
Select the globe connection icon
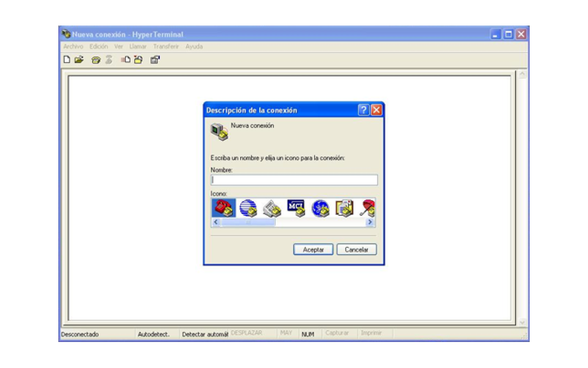tap(248, 208)
